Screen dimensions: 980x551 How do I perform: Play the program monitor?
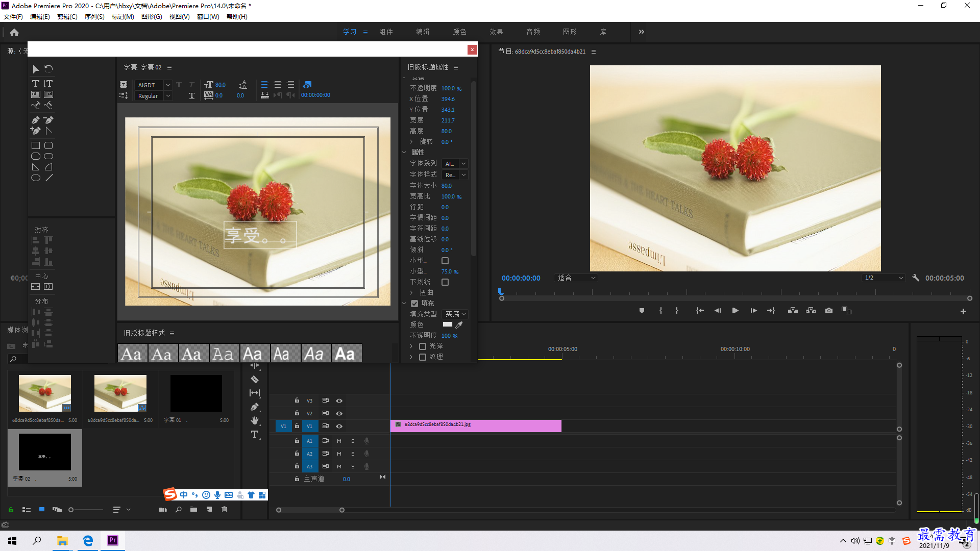[x=736, y=311]
